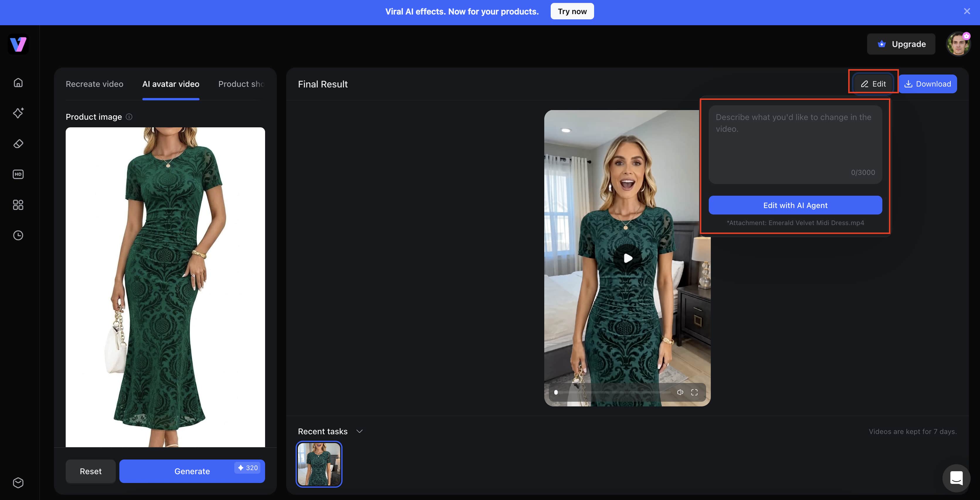Viewport: 980px width, 500px height.
Task: Click the Final Result heading
Action: (323, 84)
